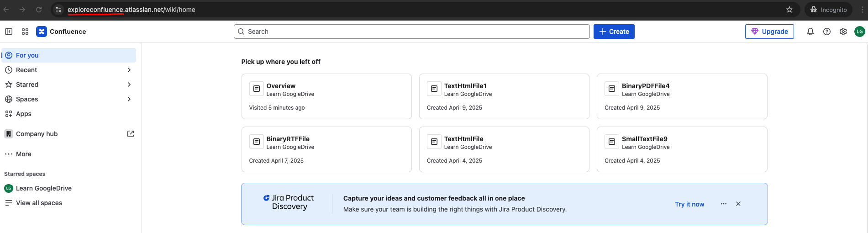This screenshot has width=868, height=233.
Task: Expand More in the sidebar
Action: click(69, 154)
